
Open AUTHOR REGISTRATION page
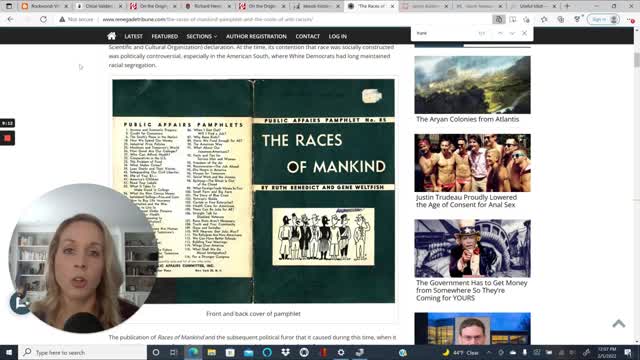tap(256, 36)
